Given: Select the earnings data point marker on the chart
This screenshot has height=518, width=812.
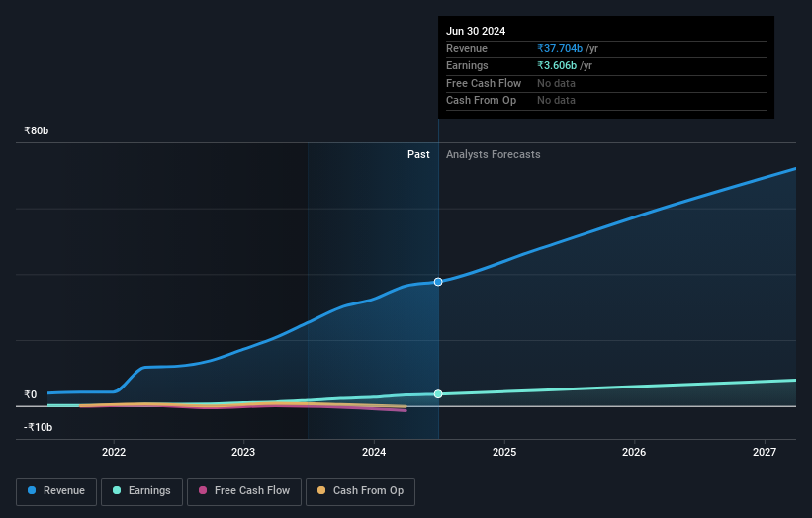Looking at the screenshot, I should tap(438, 394).
